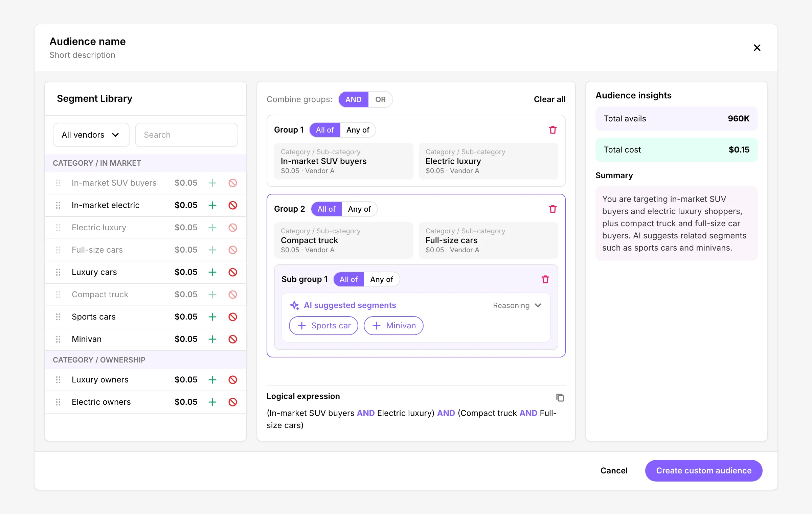Click Electric owners row label
812x514 pixels.
[101, 402]
